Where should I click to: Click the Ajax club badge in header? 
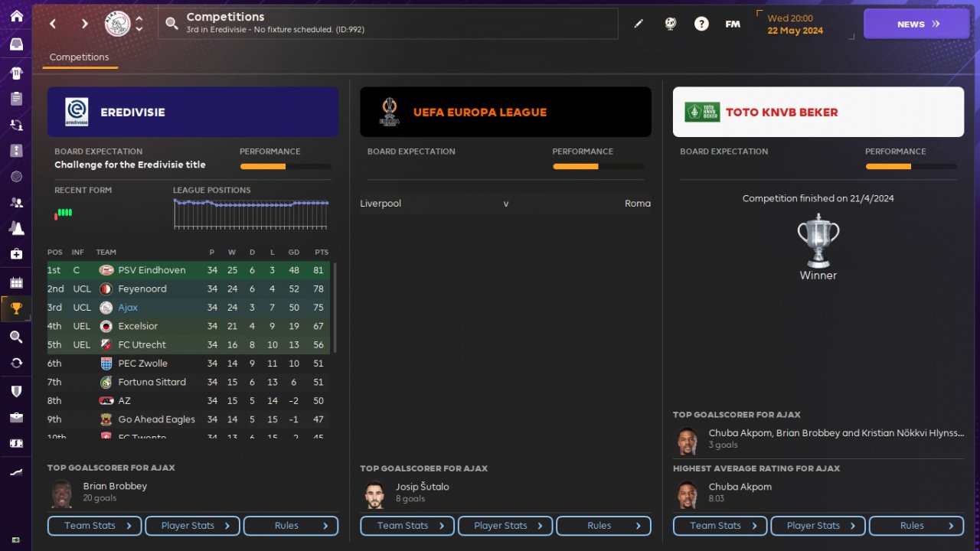117,24
